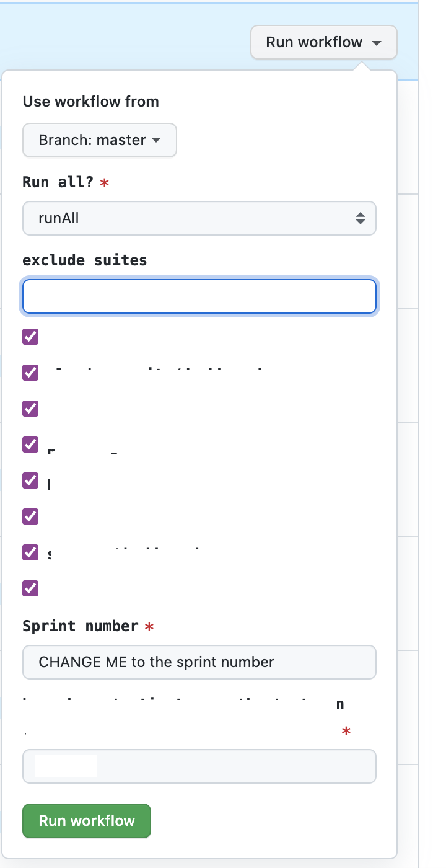Open the Run workflow dropdown at top
Screen dimensions: 446x868
click(x=323, y=42)
